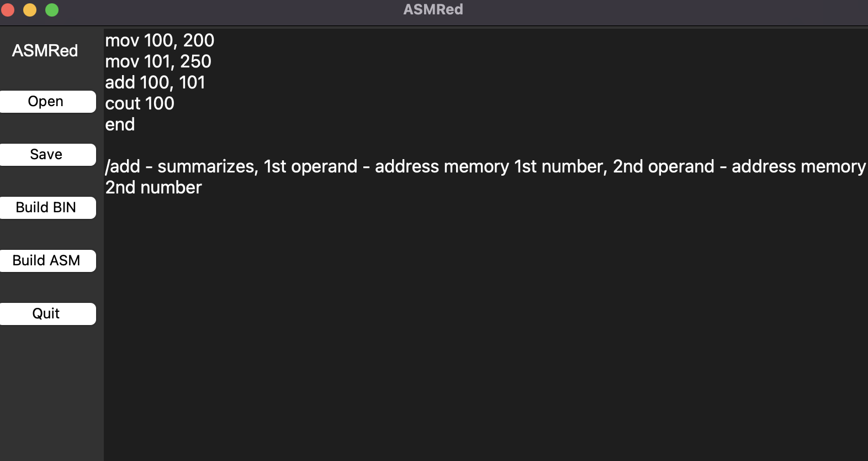This screenshot has width=868, height=461.
Task: Click the Build BIN button
Action: pyautogui.click(x=46, y=208)
